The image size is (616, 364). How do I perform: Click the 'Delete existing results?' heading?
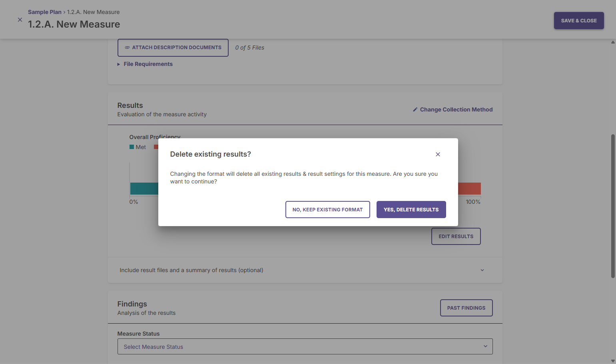click(210, 154)
